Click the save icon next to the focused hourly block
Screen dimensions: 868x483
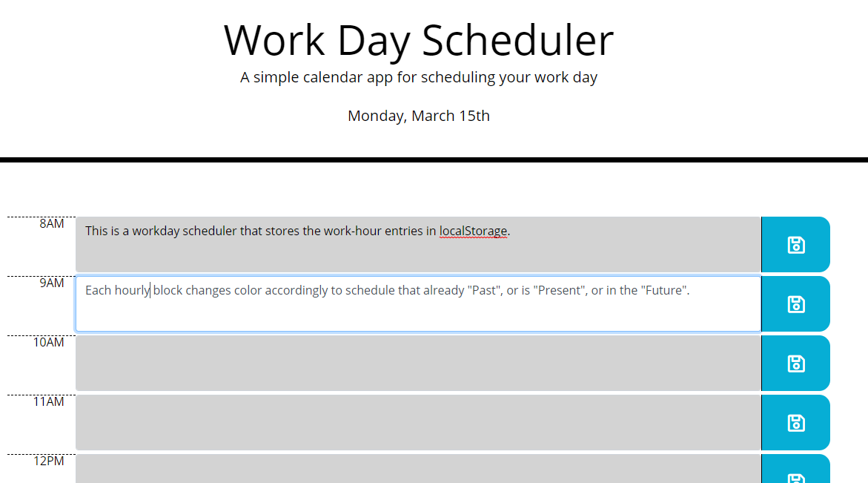[x=795, y=303]
